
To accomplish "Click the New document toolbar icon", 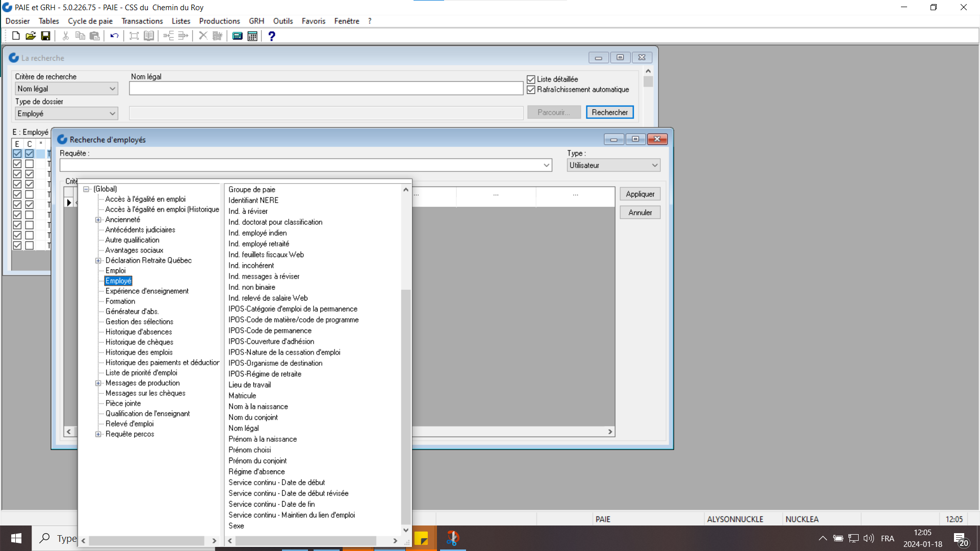I will point(16,36).
